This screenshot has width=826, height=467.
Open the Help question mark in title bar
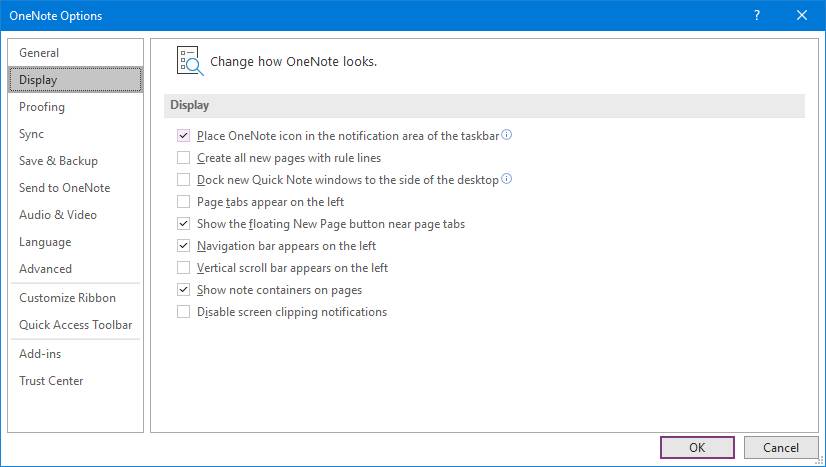756,15
